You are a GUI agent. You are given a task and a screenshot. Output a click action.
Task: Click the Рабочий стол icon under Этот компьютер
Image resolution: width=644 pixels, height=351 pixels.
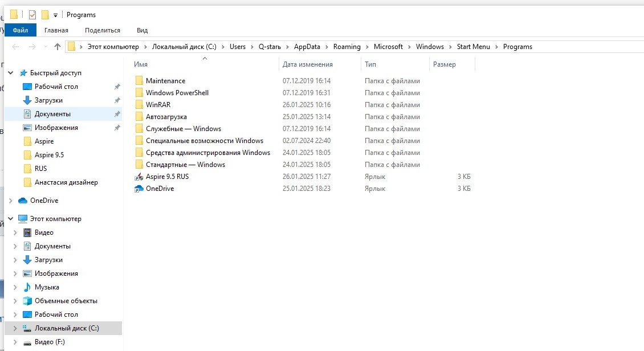point(27,315)
